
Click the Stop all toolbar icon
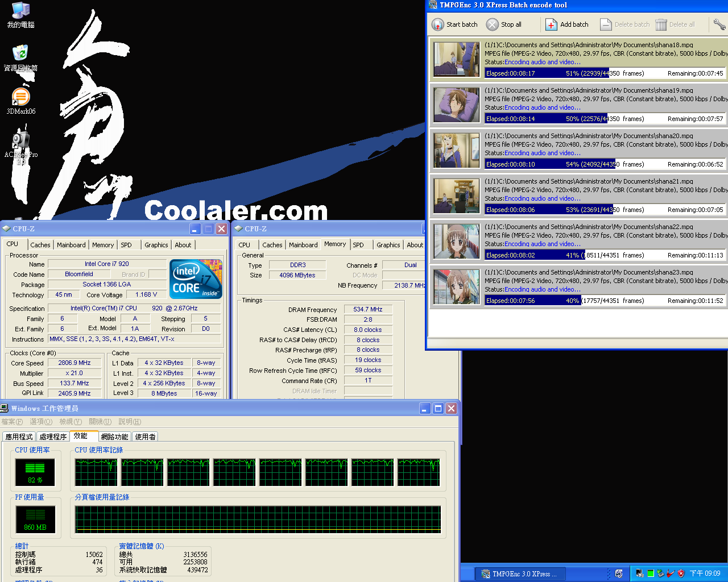[x=493, y=24]
